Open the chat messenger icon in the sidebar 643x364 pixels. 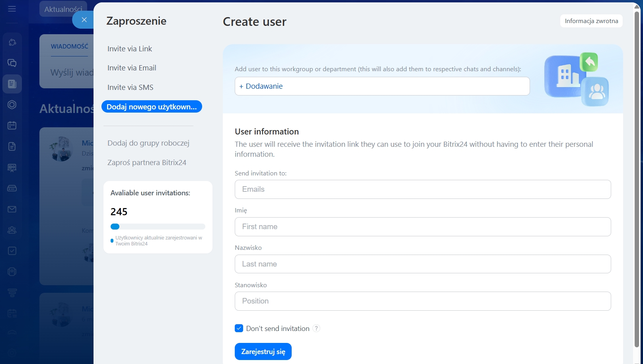[x=12, y=63]
